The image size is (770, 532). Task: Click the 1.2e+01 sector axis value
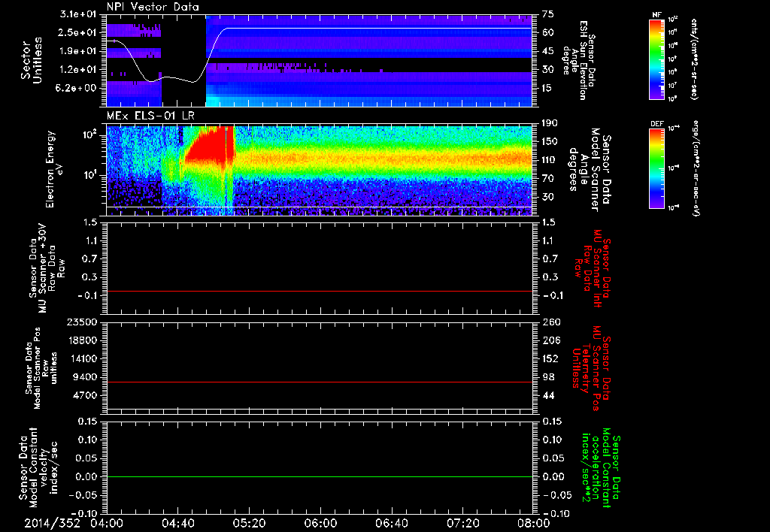pyautogui.click(x=77, y=70)
